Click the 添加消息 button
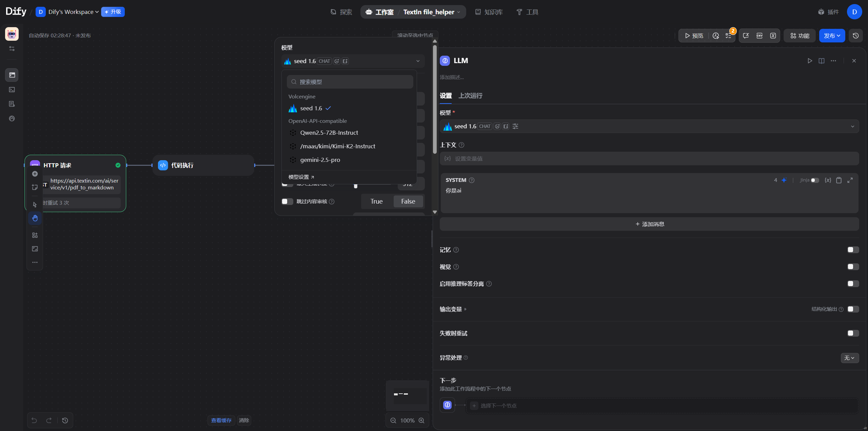 click(649, 224)
